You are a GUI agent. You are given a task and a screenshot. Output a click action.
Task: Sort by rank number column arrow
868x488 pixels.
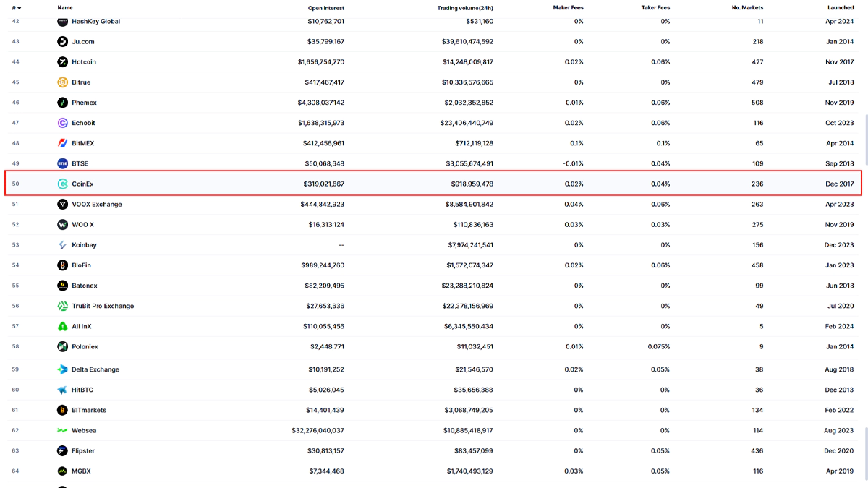pos(19,8)
